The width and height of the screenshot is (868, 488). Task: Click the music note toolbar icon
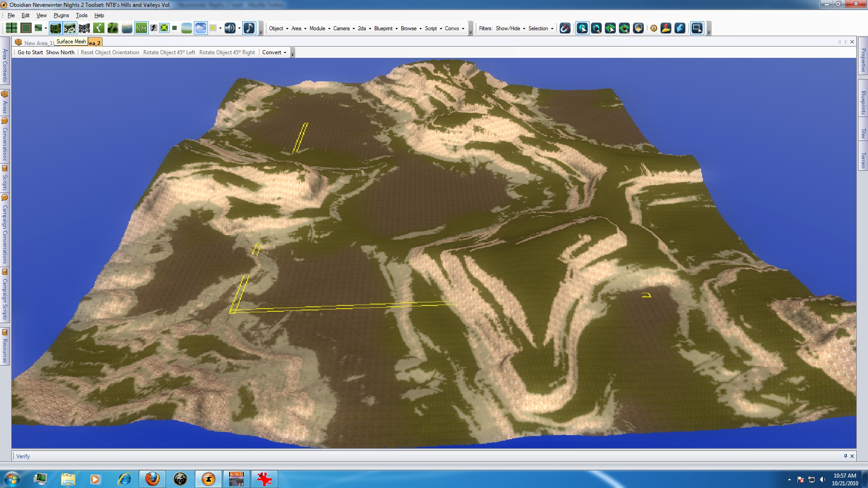[249, 28]
